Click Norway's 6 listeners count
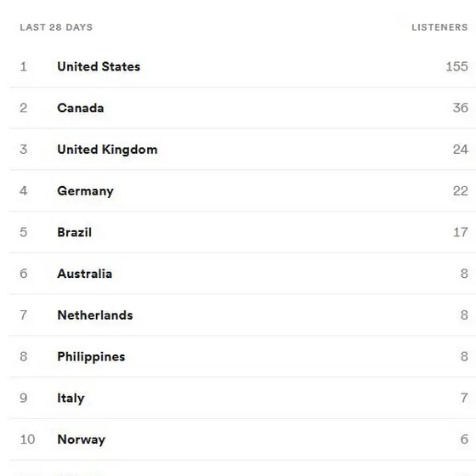476x476 pixels. point(464,439)
